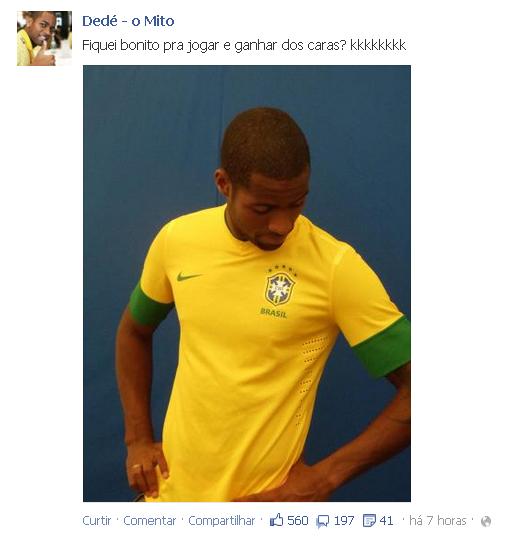Click the thumbs-up likes icon

coord(276,520)
